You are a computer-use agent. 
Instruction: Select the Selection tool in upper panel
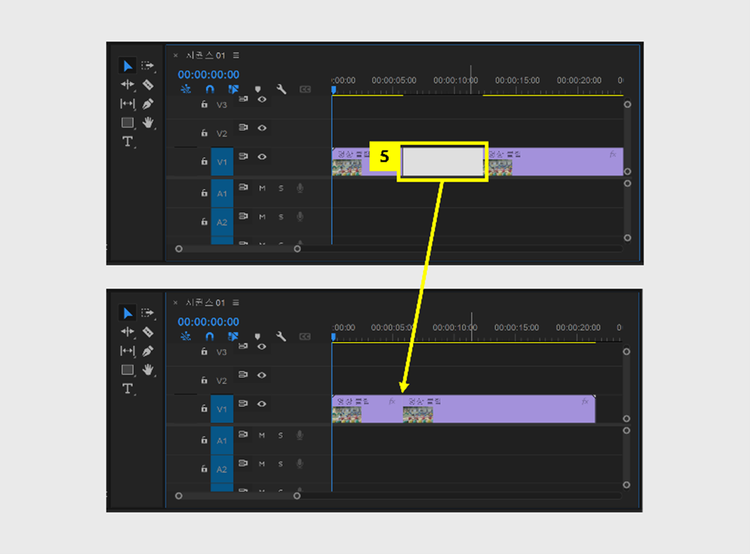[127, 66]
